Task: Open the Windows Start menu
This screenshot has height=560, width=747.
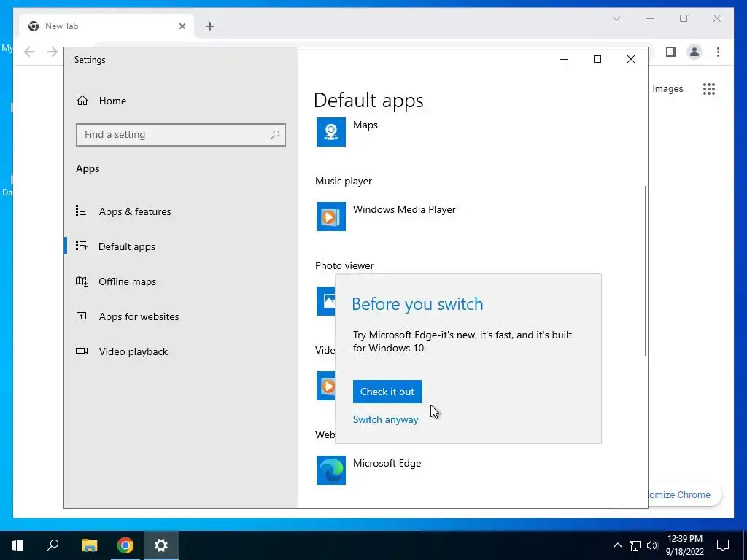Action: click(18, 545)
